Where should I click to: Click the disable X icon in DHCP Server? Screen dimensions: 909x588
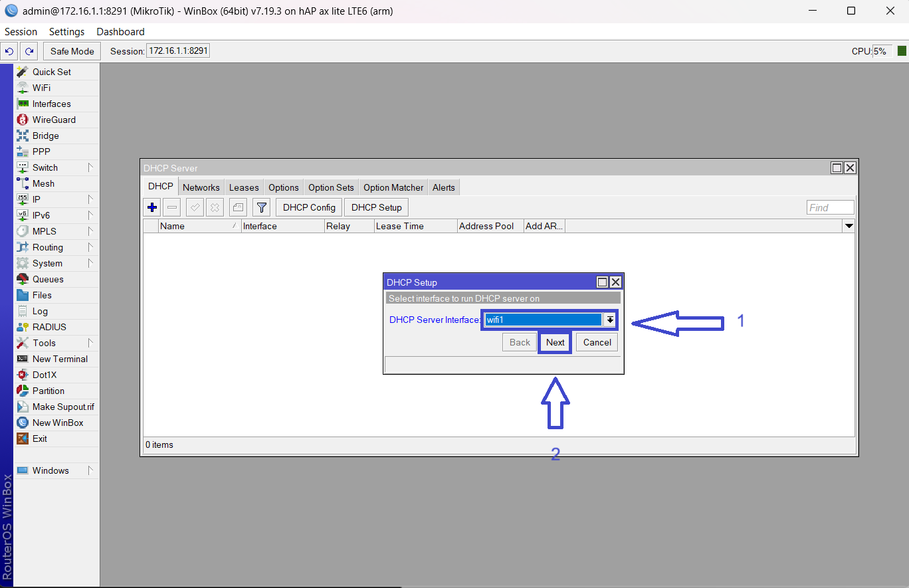[215, 207]
